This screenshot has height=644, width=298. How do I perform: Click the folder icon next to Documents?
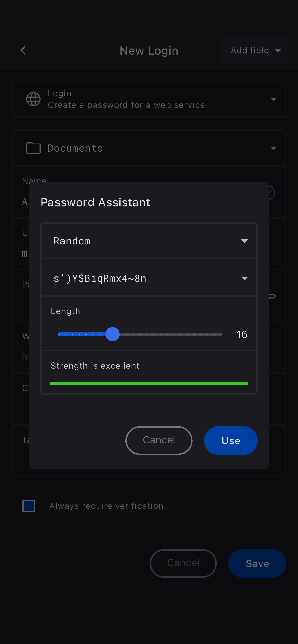(33, 148)
